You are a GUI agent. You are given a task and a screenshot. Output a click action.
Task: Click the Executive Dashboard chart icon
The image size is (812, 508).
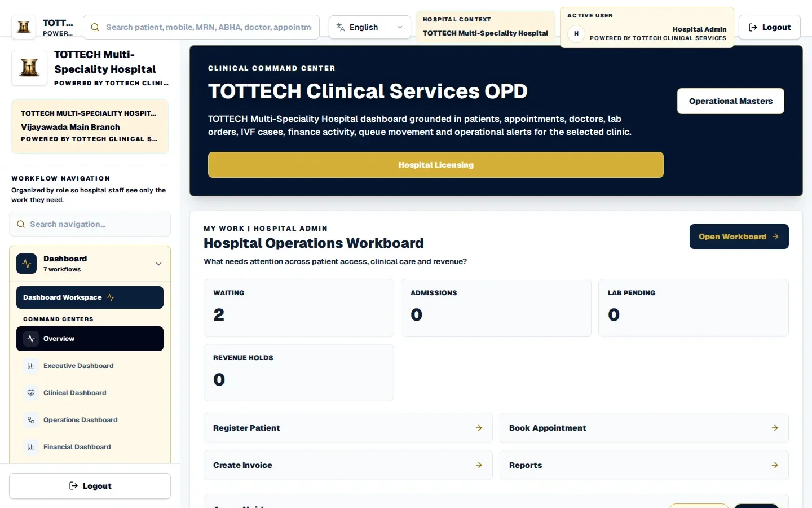coord(31,366)
